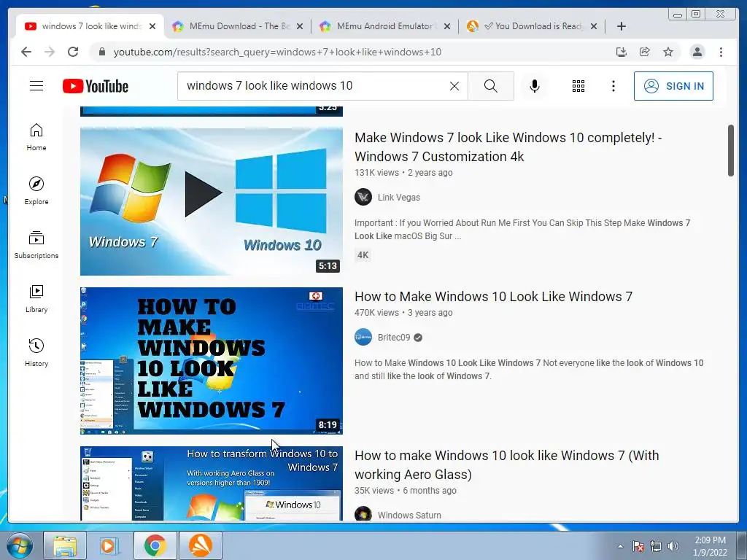The height and width of the screenshot is (560, 747).
Task: Reload the page
Action: tap(73, 52)
